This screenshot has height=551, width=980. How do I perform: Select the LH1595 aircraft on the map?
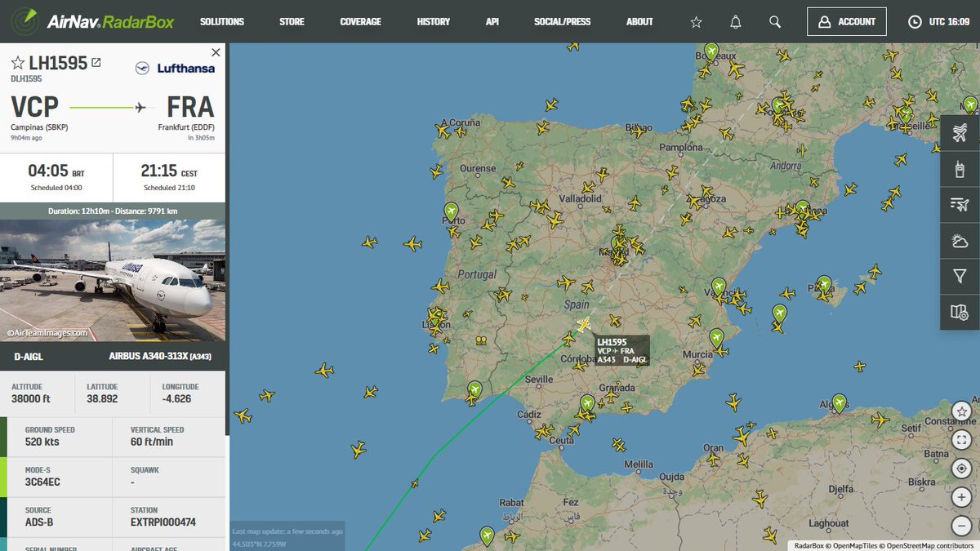(x=583, y=324)
